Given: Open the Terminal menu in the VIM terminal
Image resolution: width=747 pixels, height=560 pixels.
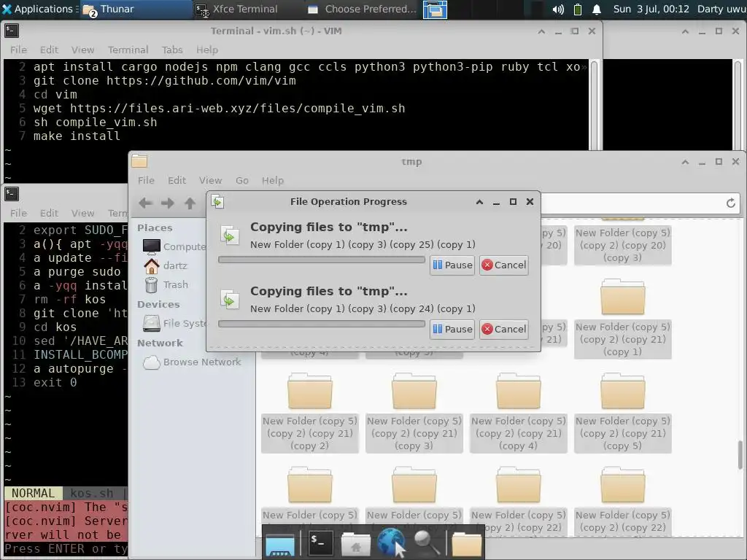Looking at the screenshot, I should pyautogui.click(x=128, y=50).
